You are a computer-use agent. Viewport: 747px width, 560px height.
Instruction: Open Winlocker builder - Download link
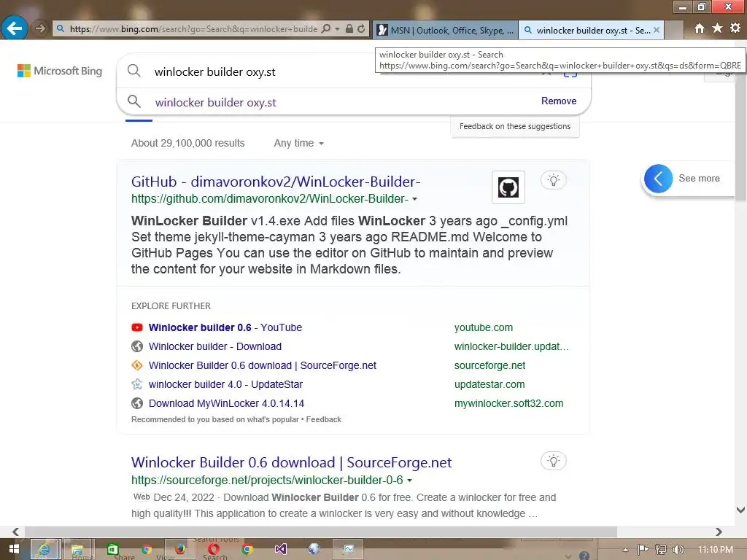(x=215, y=346)
